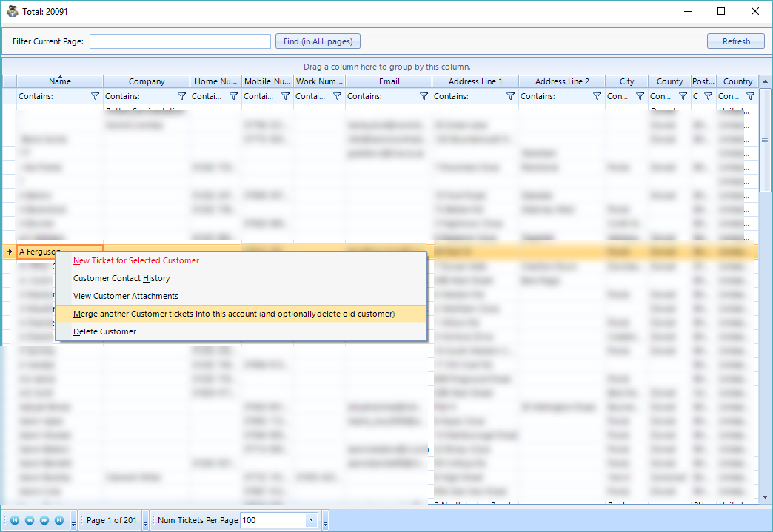Open the filter icon in Work Number column
Viewport: 773px width, 532px height.
(x=337, y=96)
